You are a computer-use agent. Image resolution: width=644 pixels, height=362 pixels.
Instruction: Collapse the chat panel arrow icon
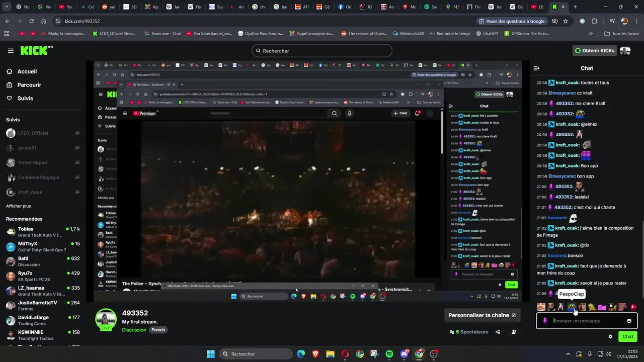[x=537, y=68]
